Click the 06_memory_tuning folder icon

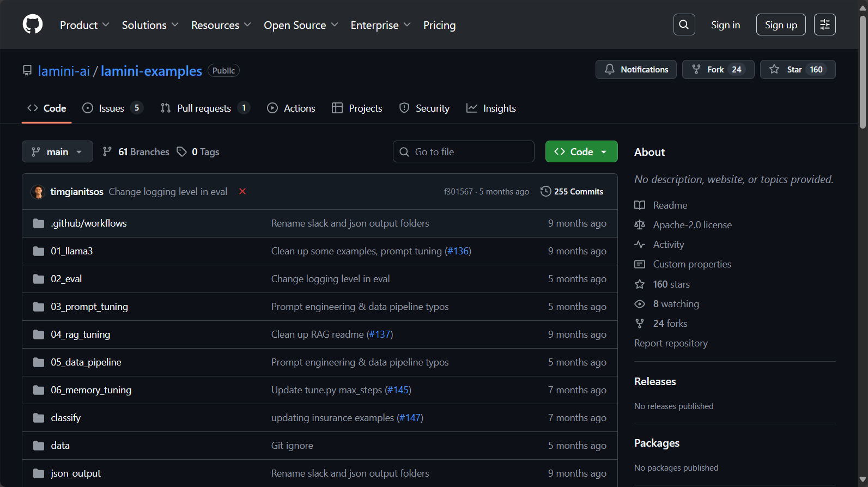tap(39, 390)
